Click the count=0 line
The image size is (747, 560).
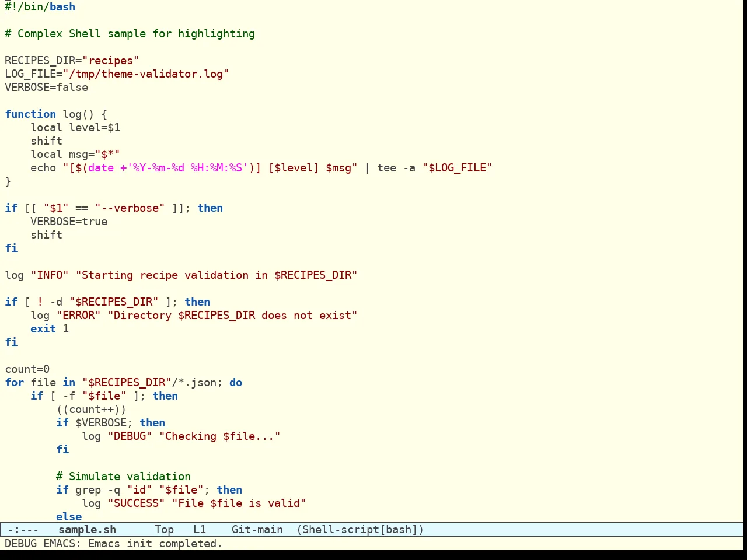pyautogui.click(x=27, y=369)
